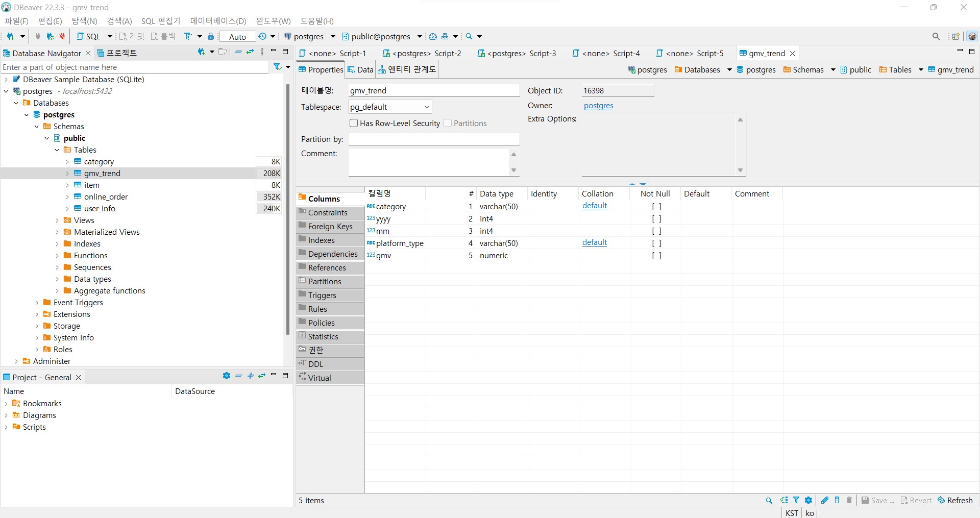This screenshot has width=980, height=518.
Task: Toggle Not Null for yyyy column
Action: (656, 219)
